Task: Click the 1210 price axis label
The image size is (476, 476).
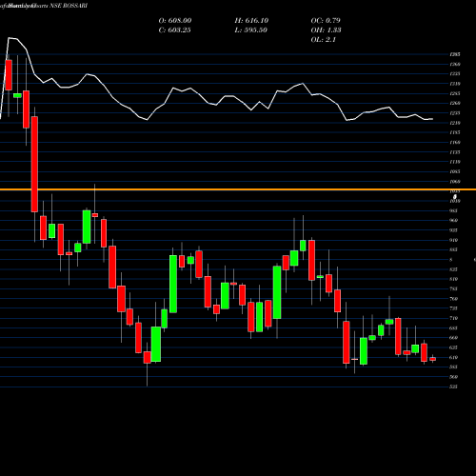Action: (455, 123)
